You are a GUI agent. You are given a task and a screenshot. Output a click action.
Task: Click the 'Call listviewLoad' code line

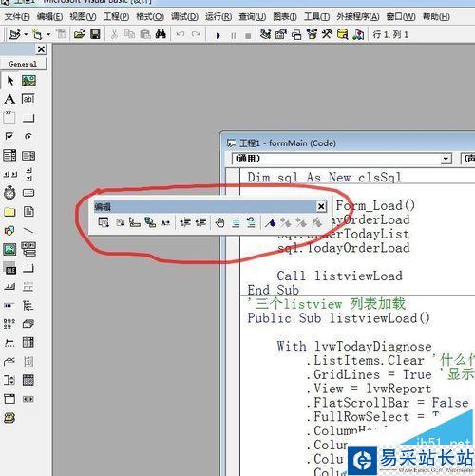[339, 276]
